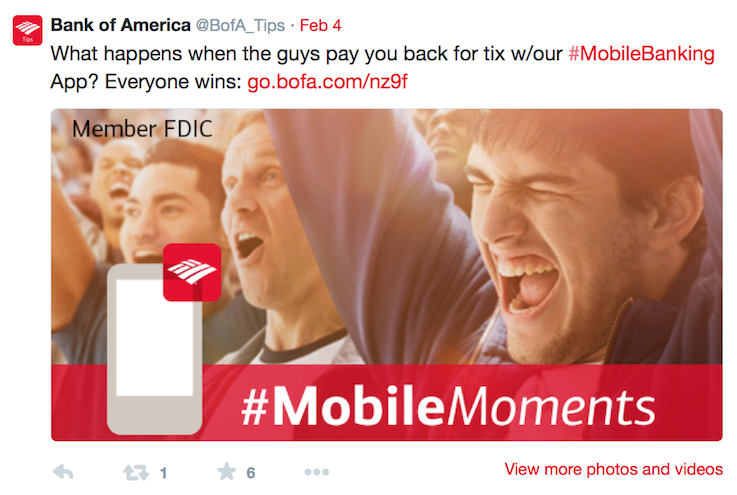View more photos and videos
The width and height of the screenshot is (737, 495).
tap(613, 469)
